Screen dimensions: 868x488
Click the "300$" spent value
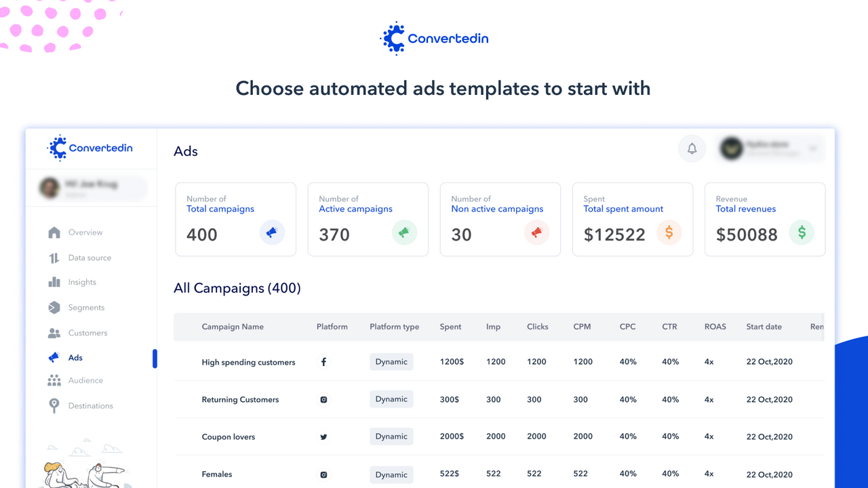pos(450,400)
